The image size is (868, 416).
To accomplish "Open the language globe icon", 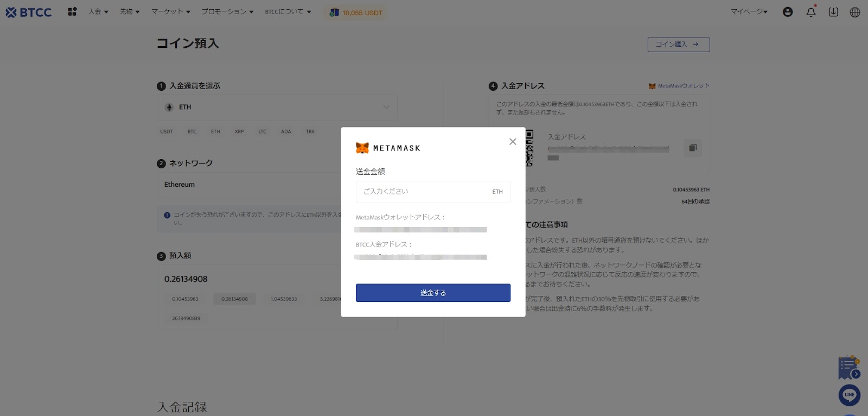I will pos(855,12).
